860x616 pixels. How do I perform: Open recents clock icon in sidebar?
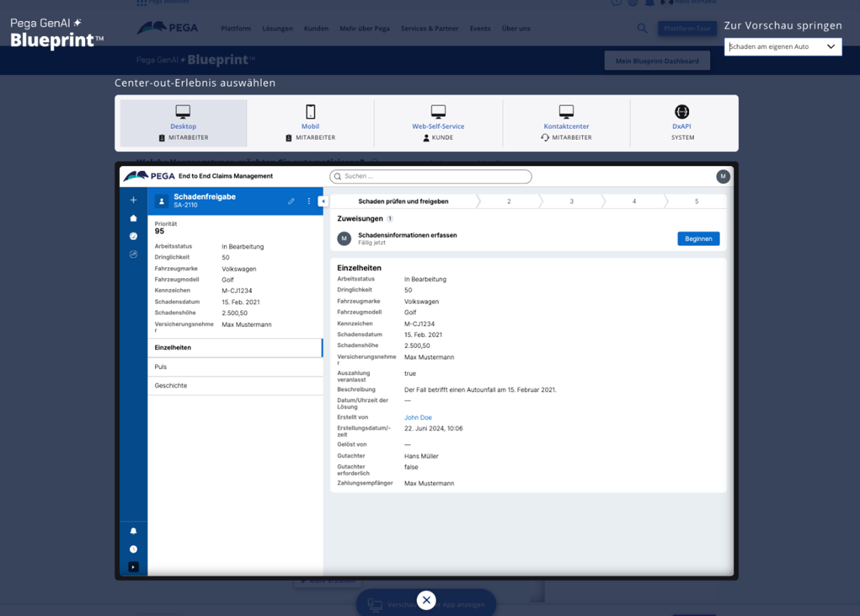pyautogui.click(x=134, y=549)
